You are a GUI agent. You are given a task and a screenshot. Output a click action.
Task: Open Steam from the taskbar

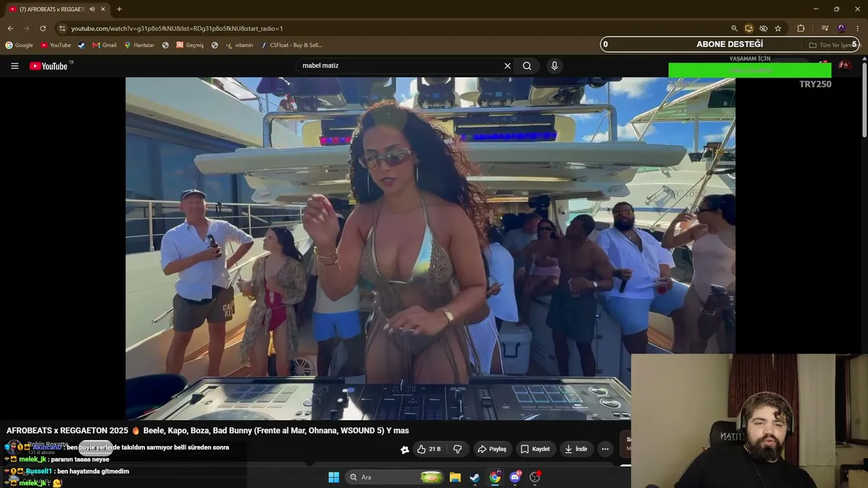pos(475,477)
